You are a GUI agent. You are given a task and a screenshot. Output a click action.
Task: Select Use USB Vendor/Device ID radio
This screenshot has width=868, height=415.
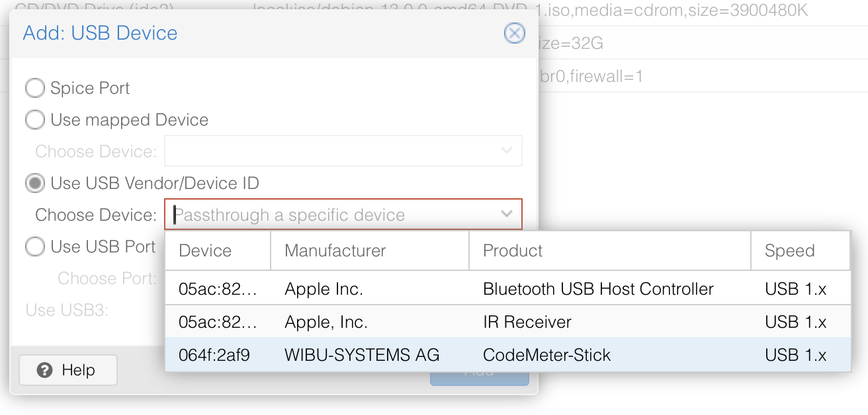point(34,183)
